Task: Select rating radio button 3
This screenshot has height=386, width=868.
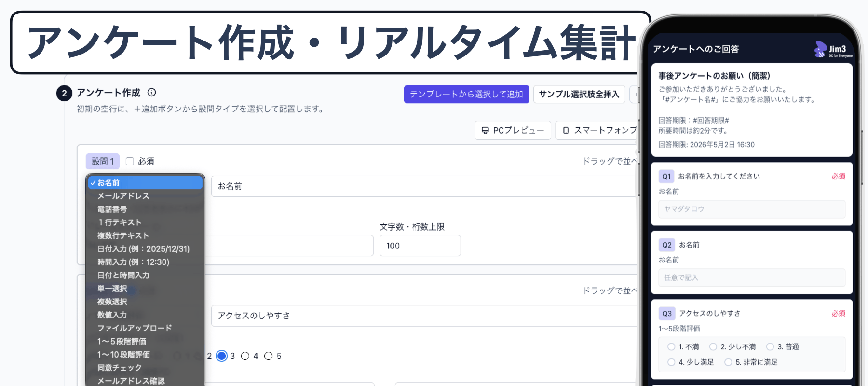Action: (221, 356)
